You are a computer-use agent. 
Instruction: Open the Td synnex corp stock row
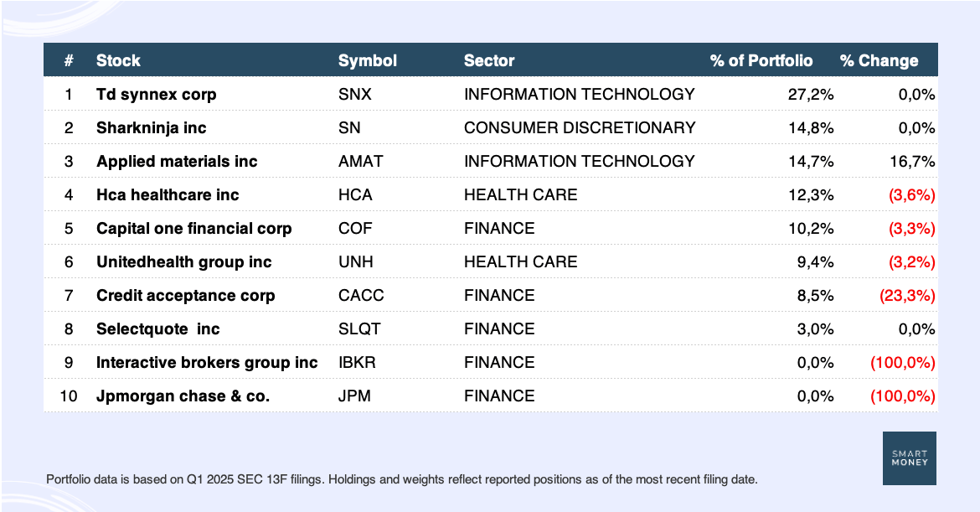491,94
